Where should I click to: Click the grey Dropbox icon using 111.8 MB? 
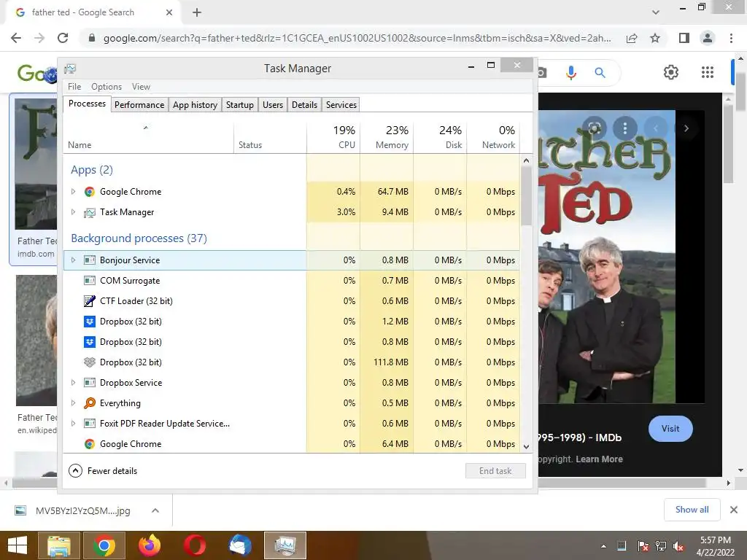(x=89, y=362)
